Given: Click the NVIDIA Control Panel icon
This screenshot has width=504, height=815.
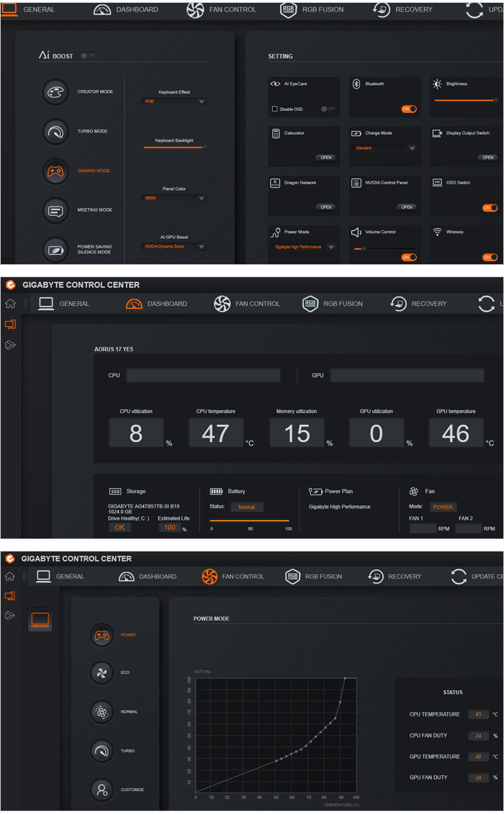Looking at the screenshot, I should [x=356, y=183].
